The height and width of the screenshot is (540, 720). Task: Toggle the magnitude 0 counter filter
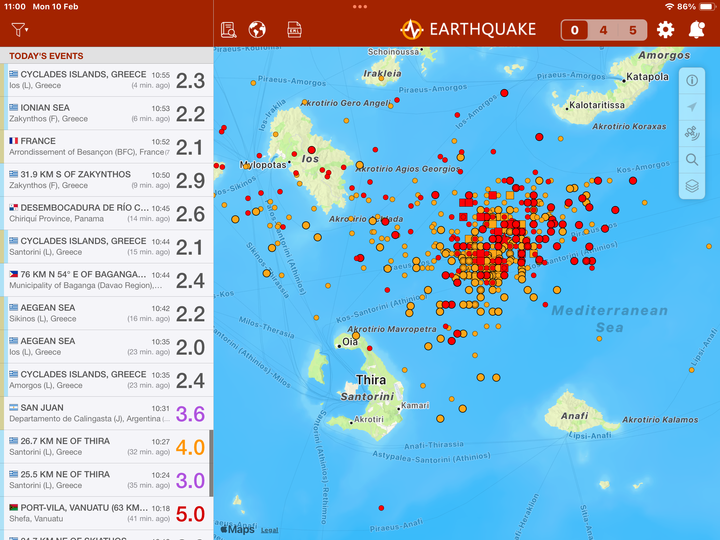point(575,30)
